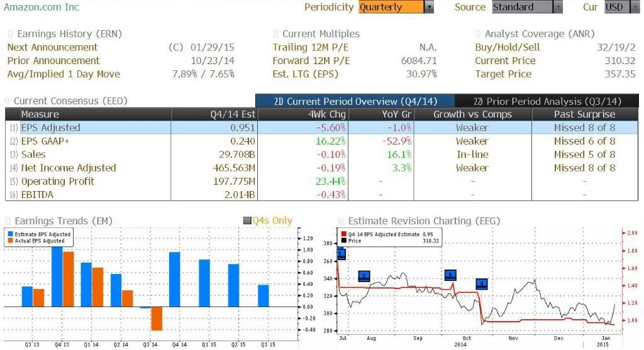This screenshot has height=350, width=644.
Task: Click event marker 2 on revision chart
Action: (x=364, y=276)
